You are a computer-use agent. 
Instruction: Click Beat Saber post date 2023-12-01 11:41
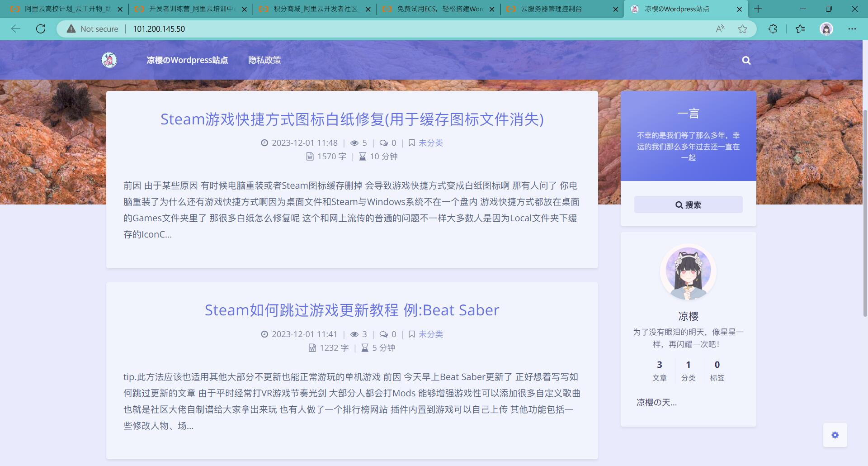(304, 334)
